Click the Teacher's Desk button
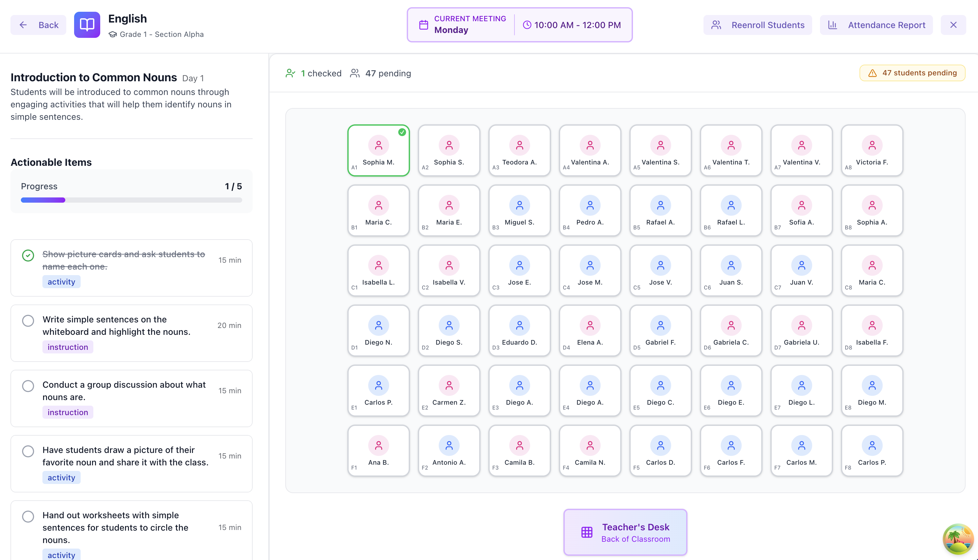 (x=625, y=532)
